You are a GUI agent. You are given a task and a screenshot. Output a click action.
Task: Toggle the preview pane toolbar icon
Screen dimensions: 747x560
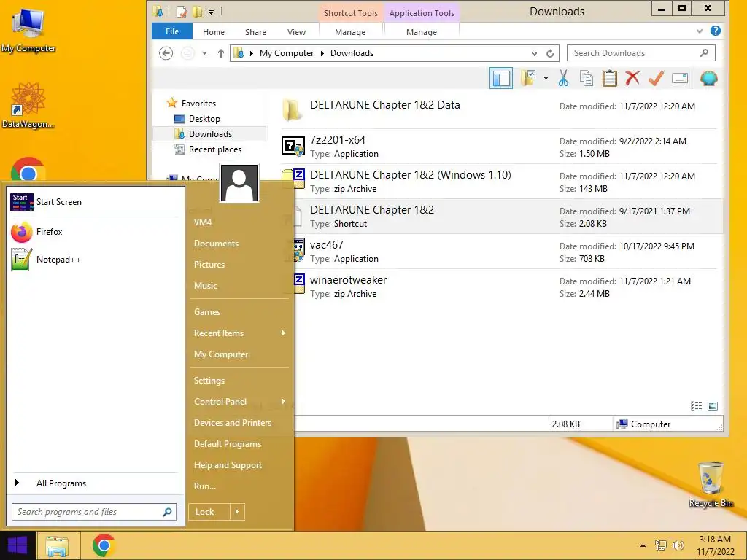pos(501,79)
